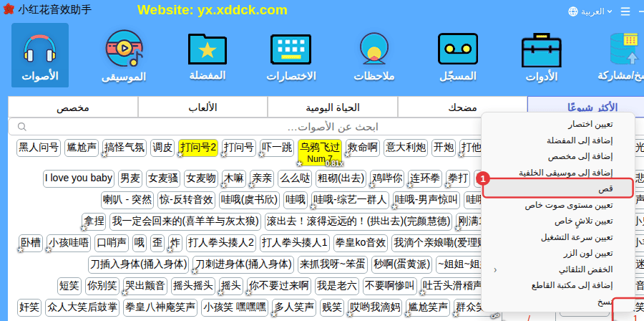Play the yellow 打问号2 sound button

[198, 148]
